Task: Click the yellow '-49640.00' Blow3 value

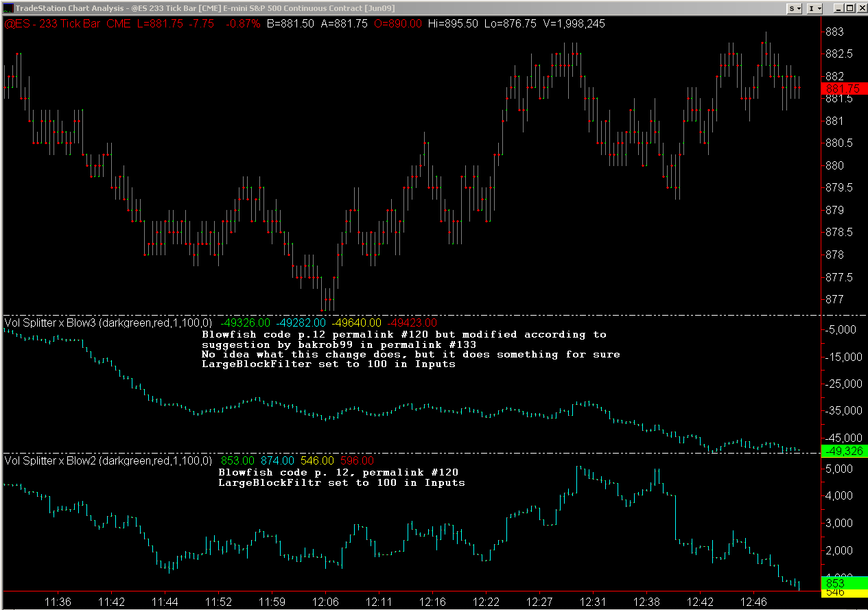Action: [356, 322]
